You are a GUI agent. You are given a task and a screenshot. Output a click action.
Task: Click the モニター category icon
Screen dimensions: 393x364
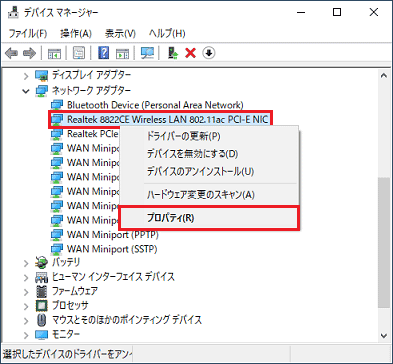pos(41,334)
